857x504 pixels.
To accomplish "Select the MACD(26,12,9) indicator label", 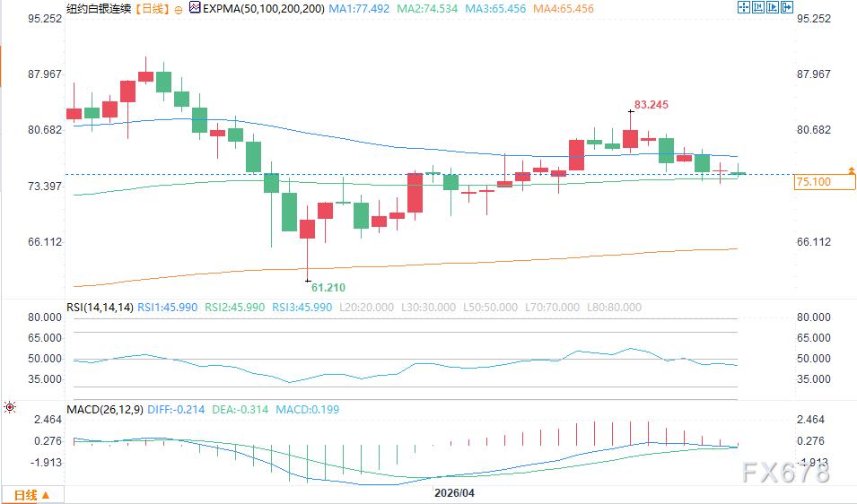I will click(x=103, y=410).
